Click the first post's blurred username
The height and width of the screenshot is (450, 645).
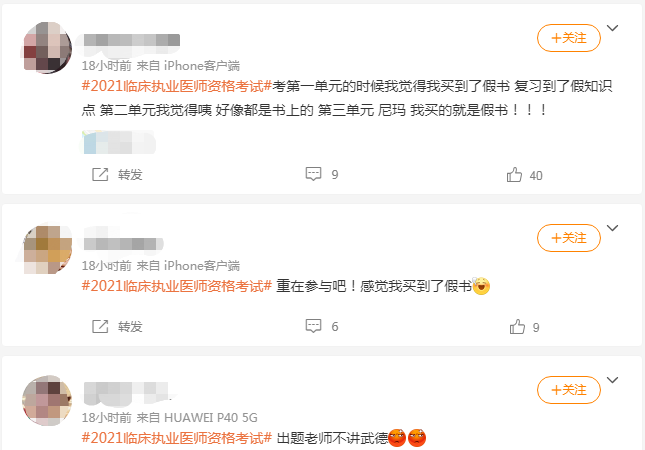pos(132,40)
